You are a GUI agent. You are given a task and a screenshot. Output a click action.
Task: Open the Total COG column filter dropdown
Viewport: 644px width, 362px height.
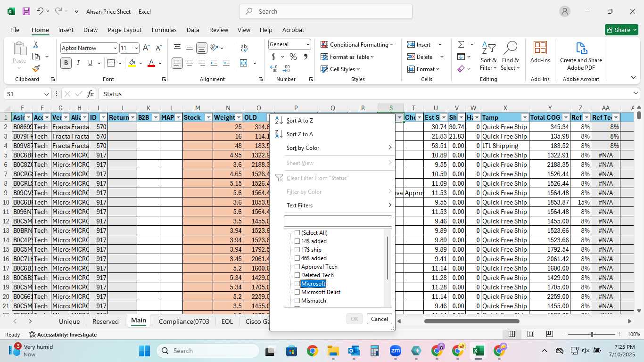click(566, 117)
